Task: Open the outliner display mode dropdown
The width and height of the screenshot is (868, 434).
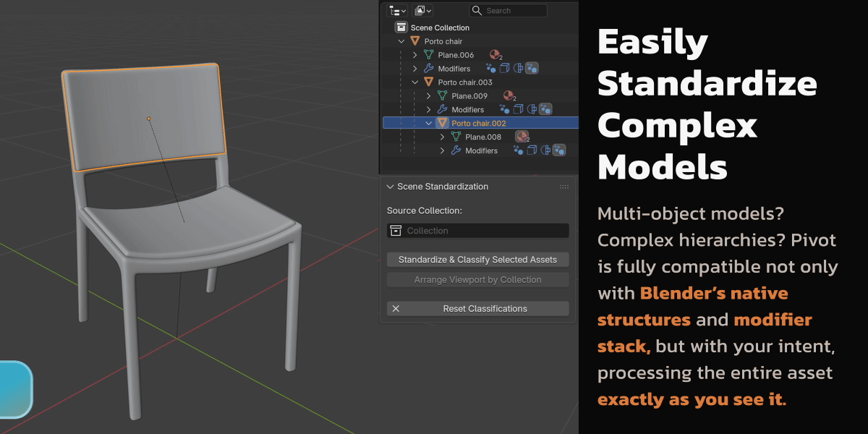Action: pos(398,10)
